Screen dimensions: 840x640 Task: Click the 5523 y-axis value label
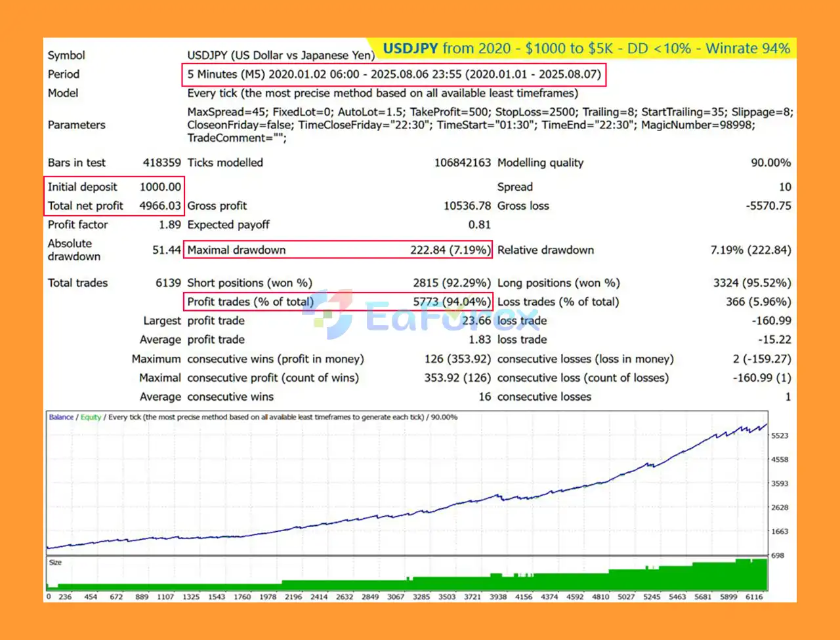(x=780, y=435)
